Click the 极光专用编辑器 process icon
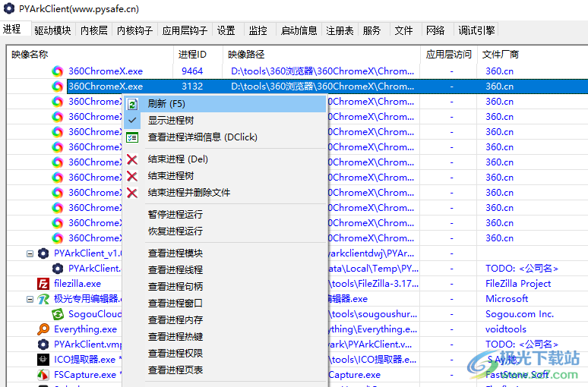 pyautogui.click(x=43, y=299)
